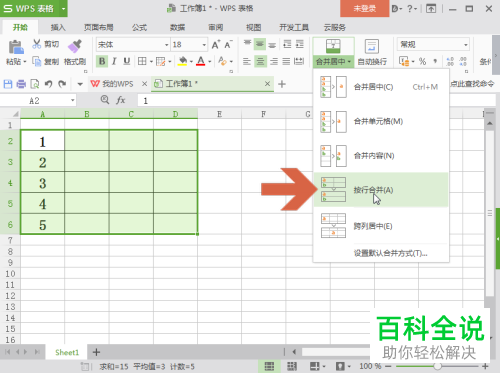Select 合并居中(C) menu option

381,87
